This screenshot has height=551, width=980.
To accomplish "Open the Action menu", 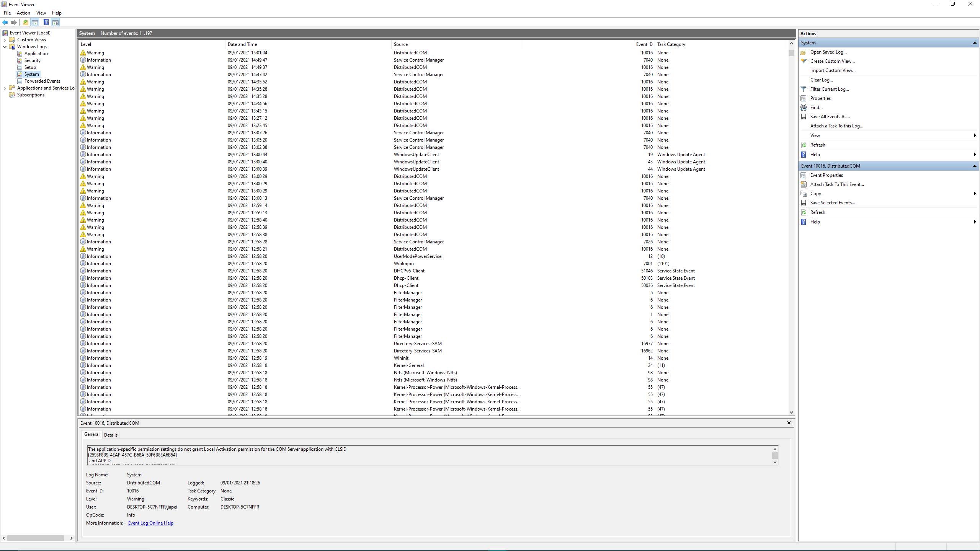I will (23, 13).
